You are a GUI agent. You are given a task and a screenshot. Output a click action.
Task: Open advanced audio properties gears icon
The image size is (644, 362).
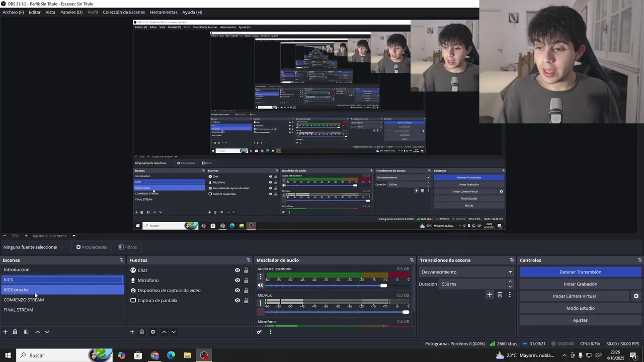tap(259, 332)
